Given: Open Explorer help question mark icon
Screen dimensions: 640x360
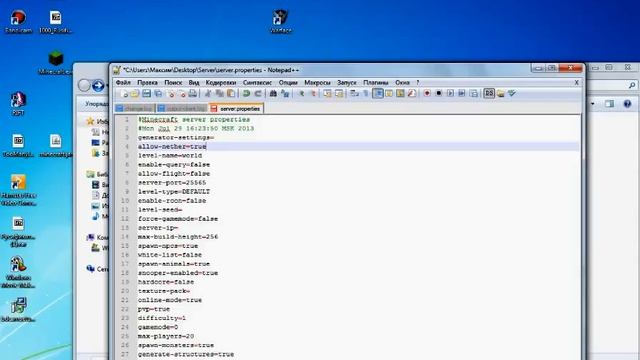Looking at the screenshot, I should tap(627, 104).
